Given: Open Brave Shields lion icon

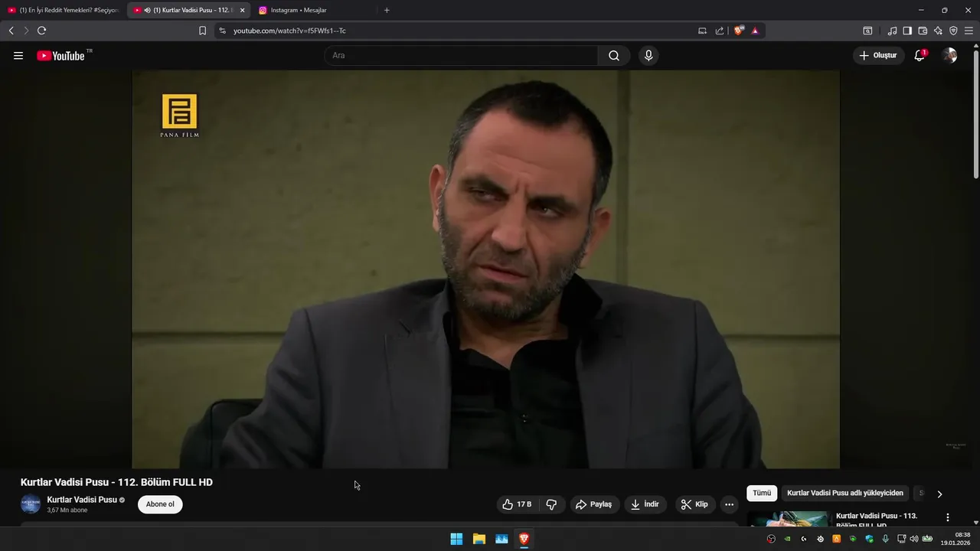Looking at the screenshot, I should point(739,31).
